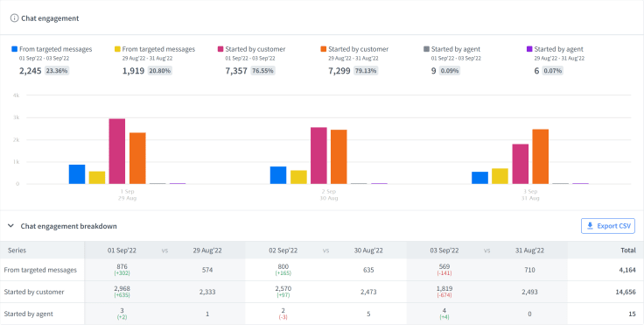644x325 pixels.
Task: Click the 2,473 table cell
Action: click(368, 292)
